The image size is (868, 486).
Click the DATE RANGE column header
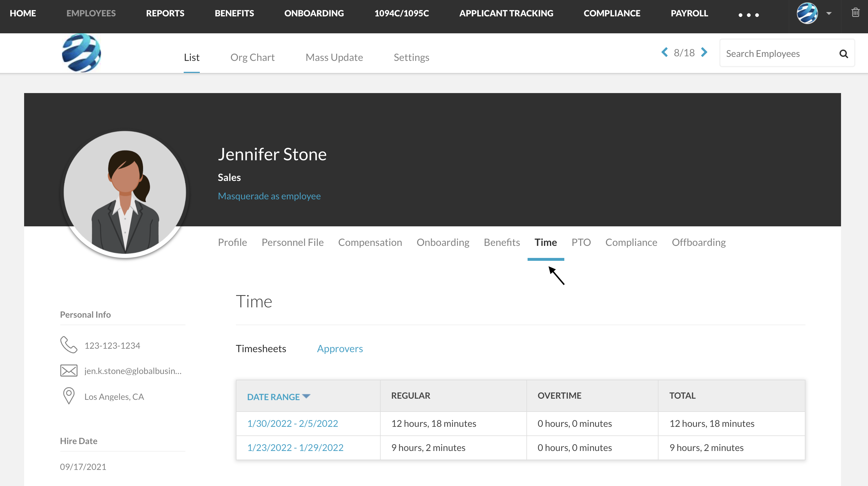click(273, 397)
